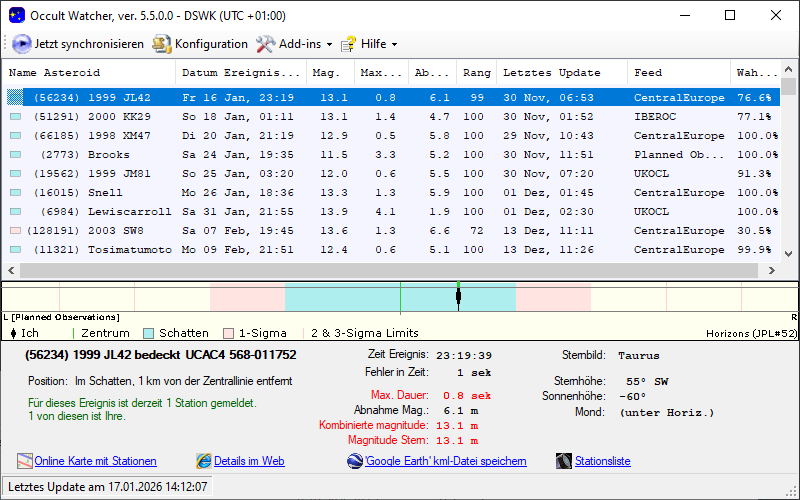Sort by the Datum Ereignis column header
The width and height of the screenshot is (800, 500).
(241, 72)
